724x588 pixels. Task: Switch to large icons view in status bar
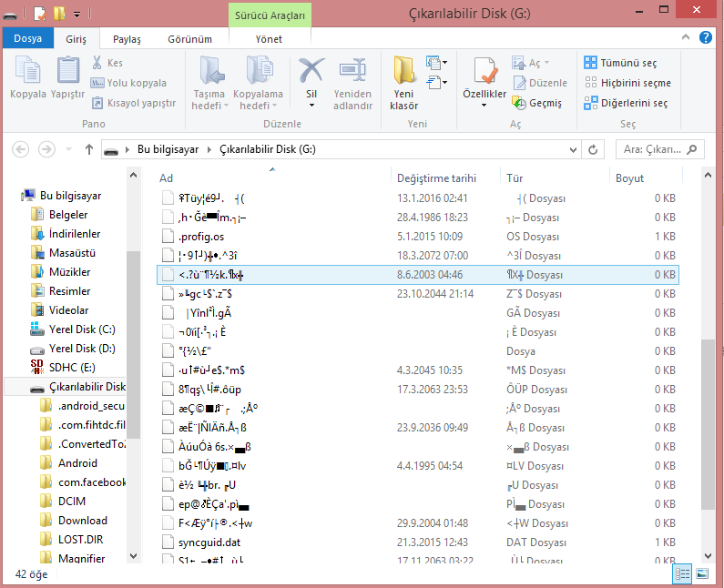[702, 573]
